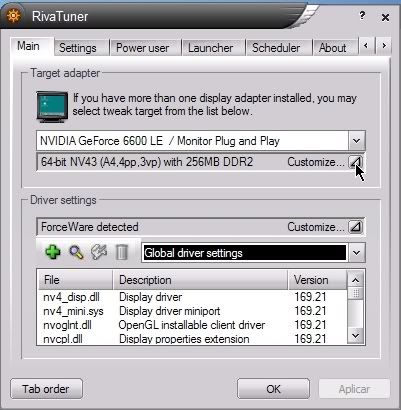Click driver list scrollbar up arrow
Image resolution: width=401 pixels, height=410 pixels.
tap(356, 280)
